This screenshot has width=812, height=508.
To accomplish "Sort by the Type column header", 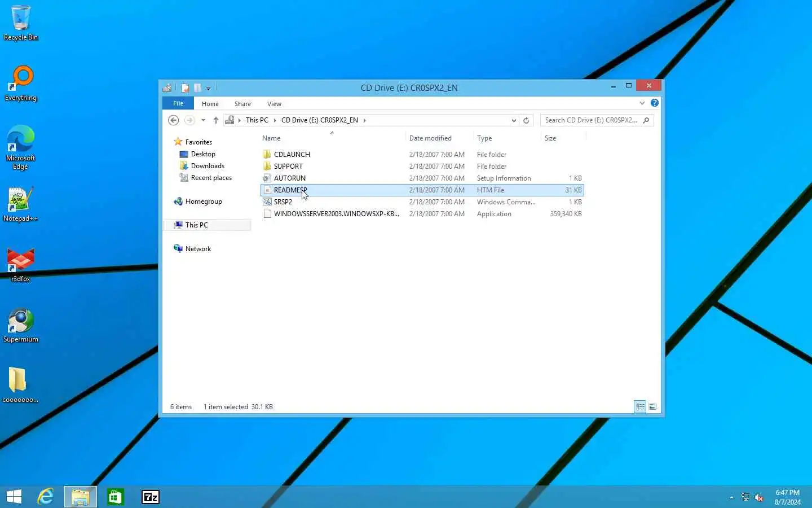I will (x=507, y=138).
